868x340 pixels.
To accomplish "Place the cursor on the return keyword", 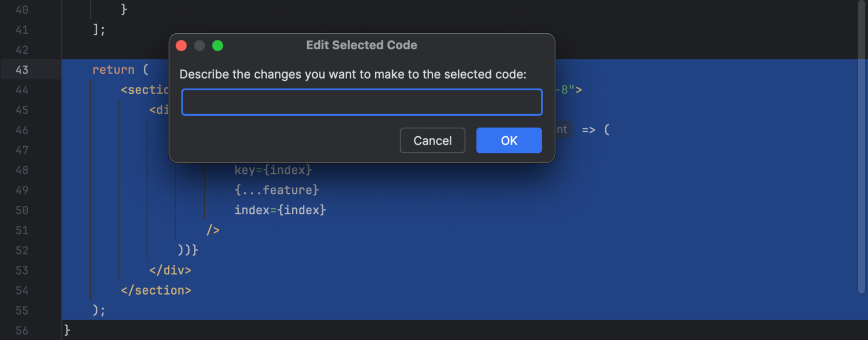I will point(113,70).
